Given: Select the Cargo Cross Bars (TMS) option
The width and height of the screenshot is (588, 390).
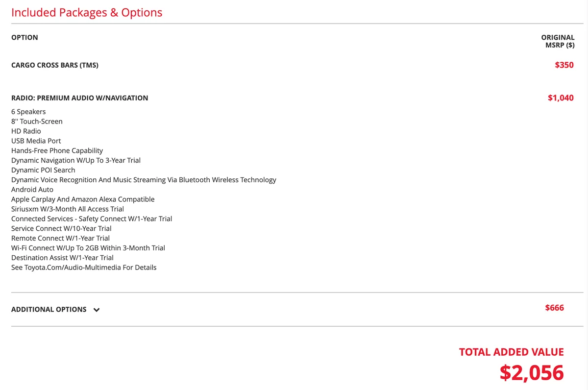Looking at the screenshot, I should tap(55, 65).
